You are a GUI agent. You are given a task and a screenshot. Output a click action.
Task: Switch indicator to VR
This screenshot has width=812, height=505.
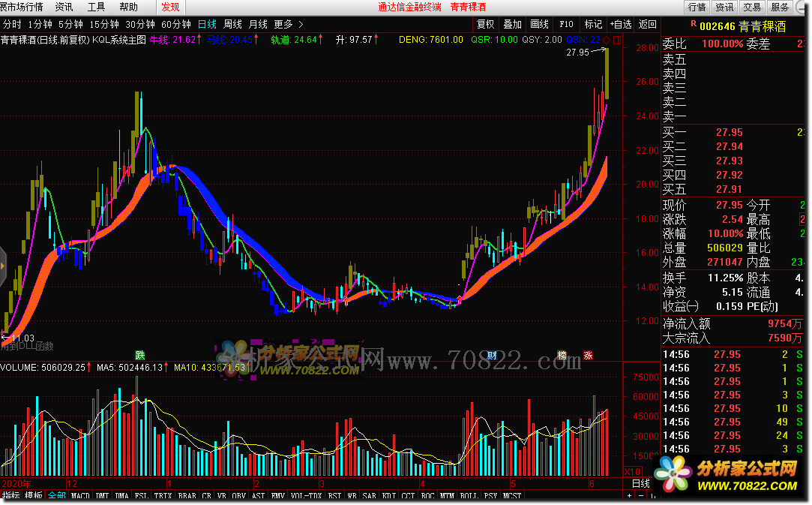(222, 496)
